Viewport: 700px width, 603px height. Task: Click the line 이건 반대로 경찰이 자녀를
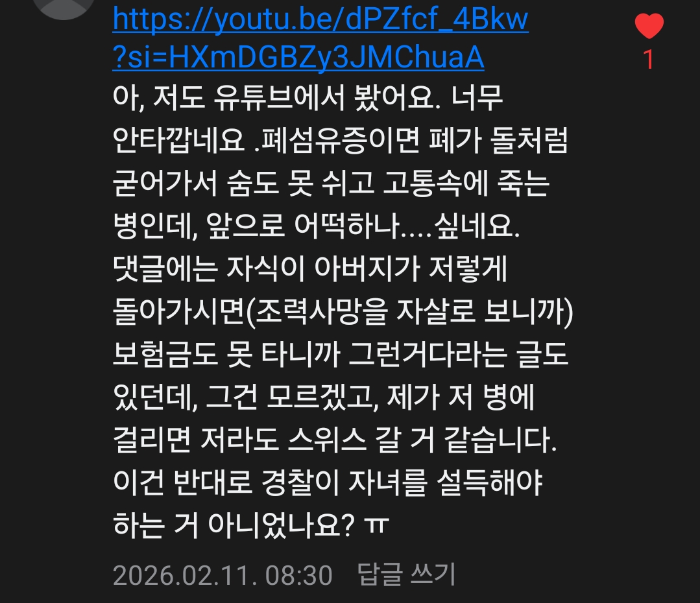328,482
